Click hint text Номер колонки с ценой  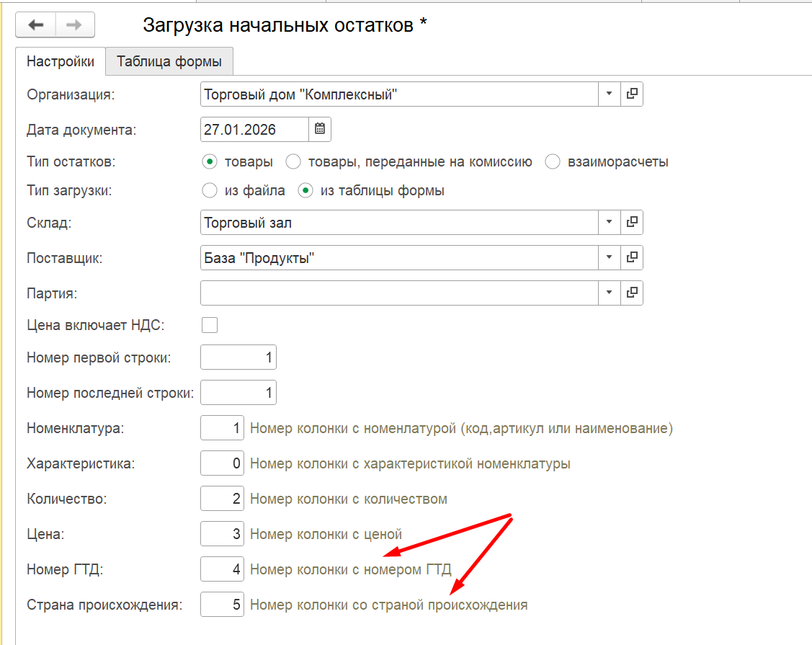pos(326,534)
